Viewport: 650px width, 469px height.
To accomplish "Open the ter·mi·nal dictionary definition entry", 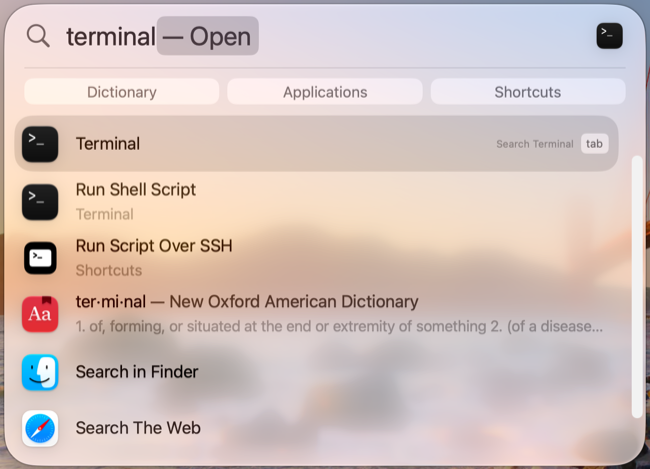I will tap(317, 314).
